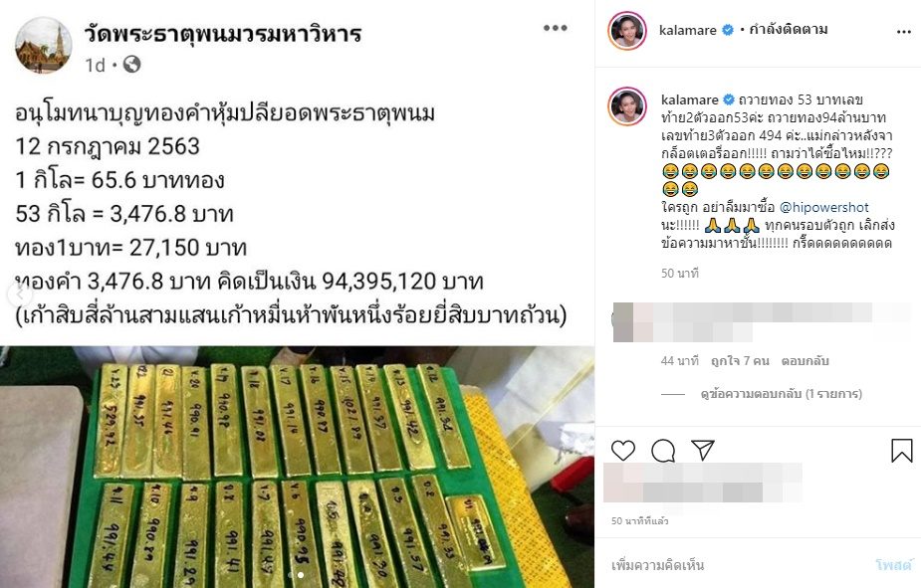Check the globe public privacy icon
This screenshot has width=921, height=588.
[132, 64]
